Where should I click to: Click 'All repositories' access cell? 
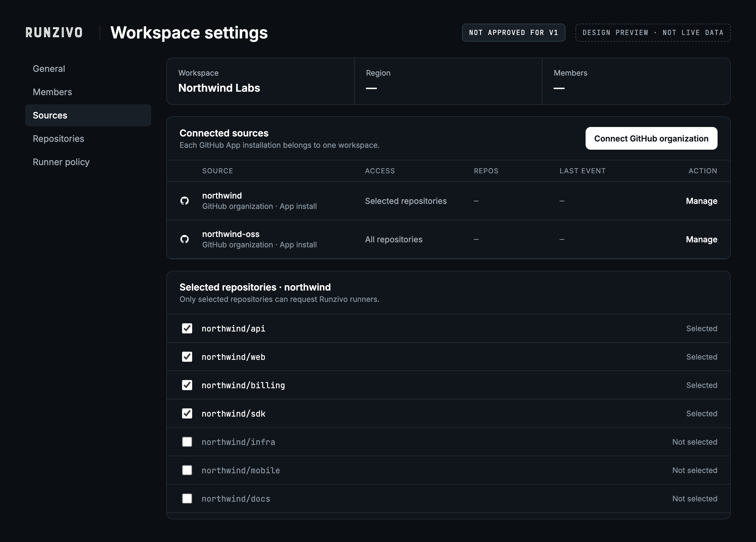pos(394,239)
